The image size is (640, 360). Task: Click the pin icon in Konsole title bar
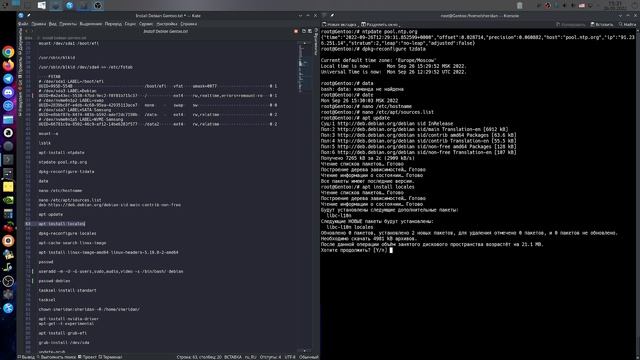pos(332,16)
